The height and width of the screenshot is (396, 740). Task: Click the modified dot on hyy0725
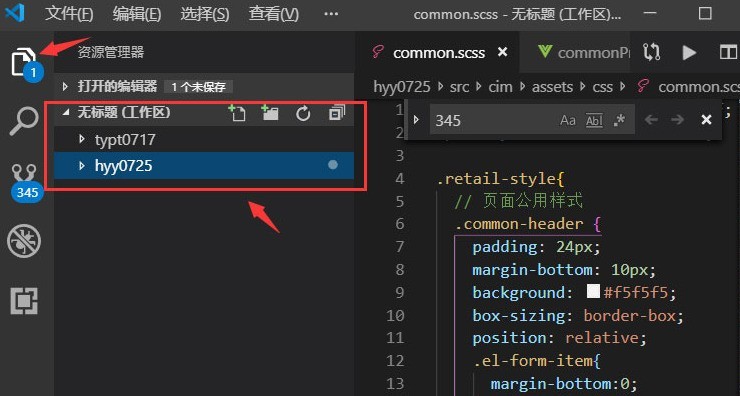(x=333, y=165)
